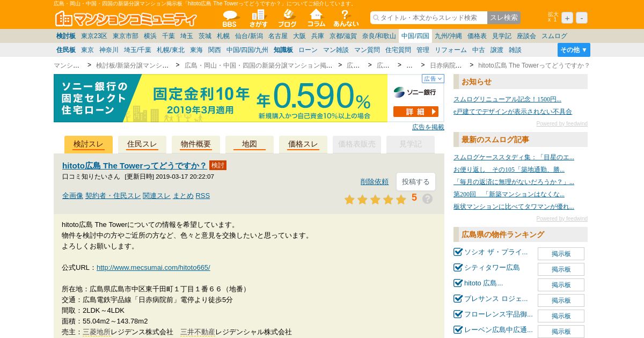644x338 pixels.
Task: Click 日赤病院... breadcrumb item
Action: 445,65
